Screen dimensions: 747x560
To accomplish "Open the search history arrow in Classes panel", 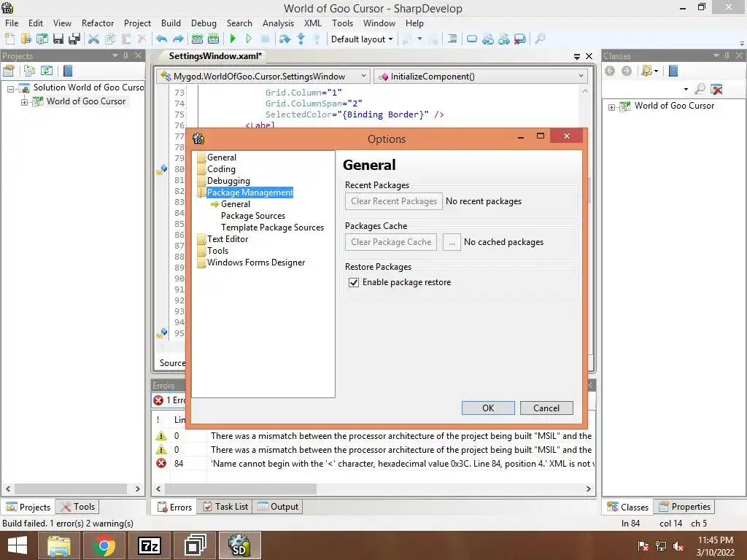I will point(686,89).
